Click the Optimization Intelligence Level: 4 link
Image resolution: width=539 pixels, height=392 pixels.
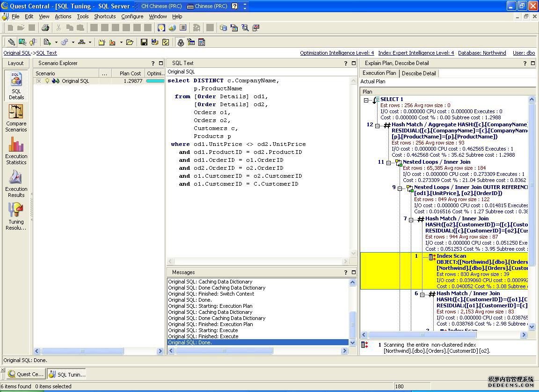[337, 53]
